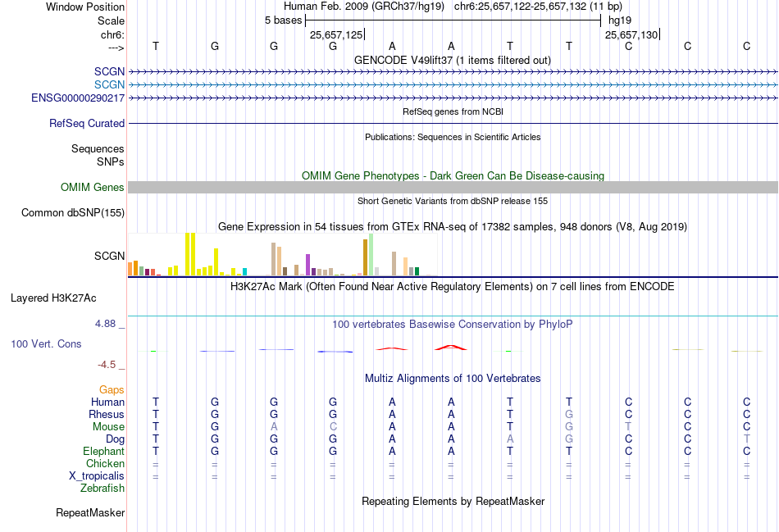Image resolution: width=779 pixels, height=532 pixels.
Task: Click the 100 Vert. Cons label
Action: 46,343
